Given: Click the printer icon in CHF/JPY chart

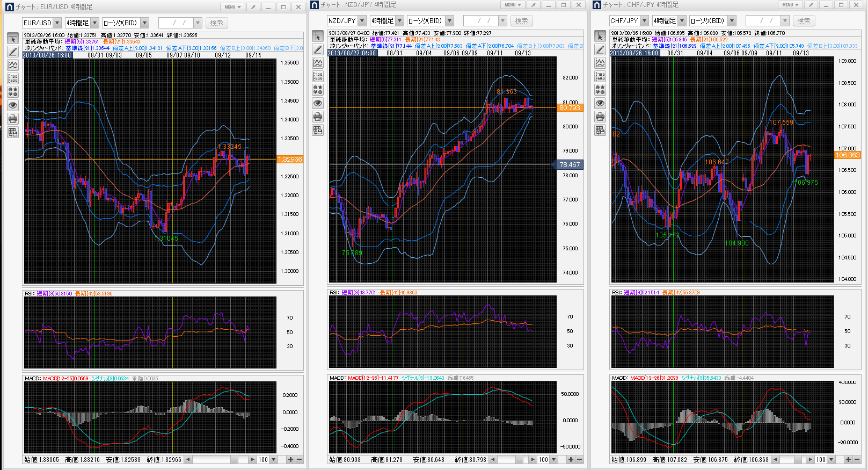Looking at the screenshot, I should [x=600, y=117].
